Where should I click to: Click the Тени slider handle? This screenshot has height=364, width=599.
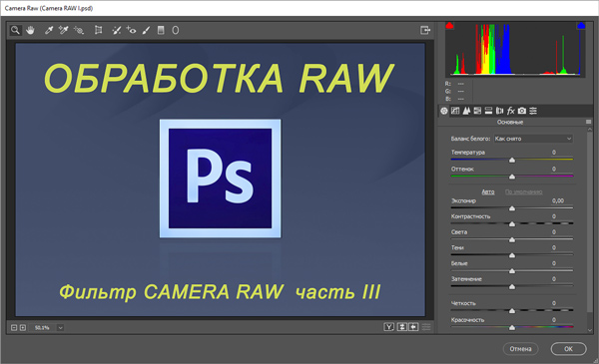point(512,255)
